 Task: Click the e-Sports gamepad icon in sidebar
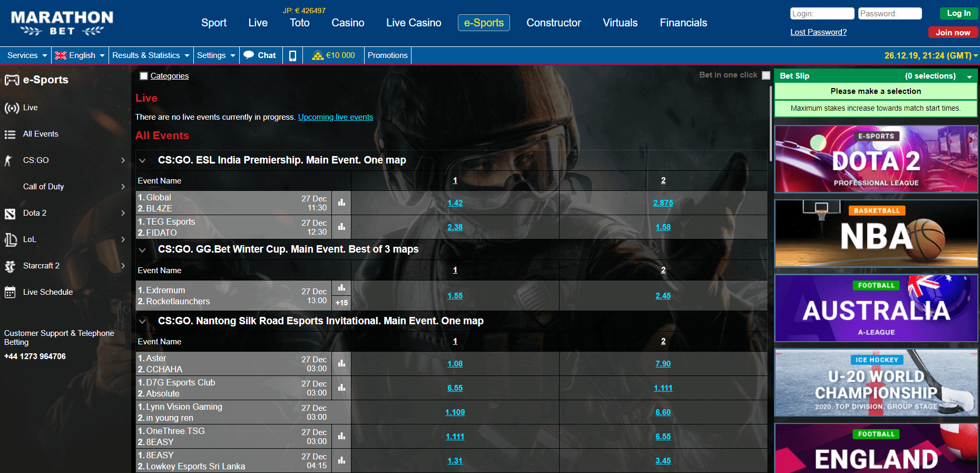pyautogui.click(x=12, y=80)
